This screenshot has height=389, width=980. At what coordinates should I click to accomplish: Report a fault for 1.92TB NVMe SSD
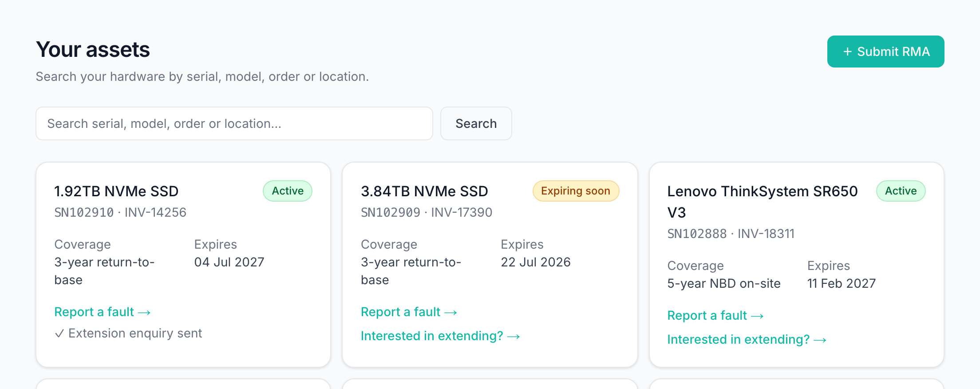point(103,312)
